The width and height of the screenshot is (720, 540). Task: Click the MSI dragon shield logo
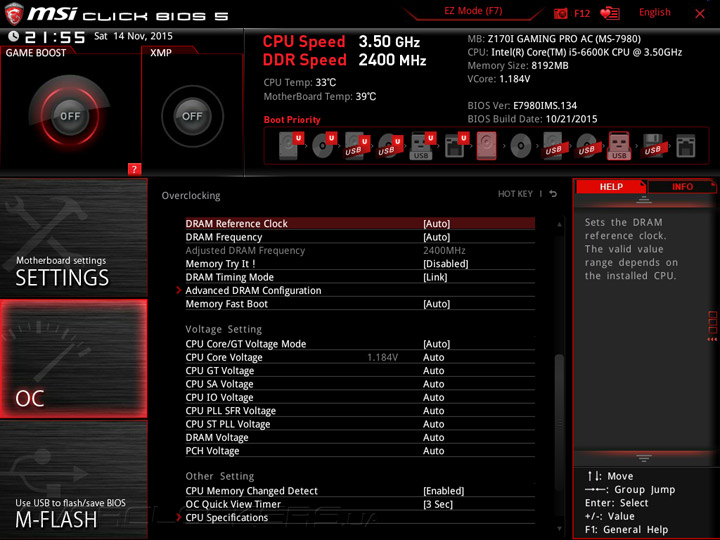pos(14,14)
